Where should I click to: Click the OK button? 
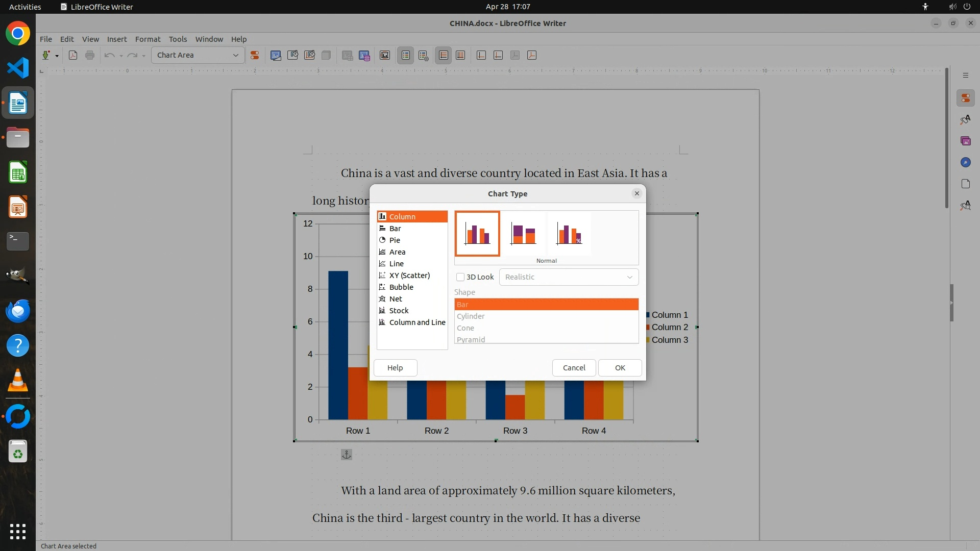tap(620, 368)
